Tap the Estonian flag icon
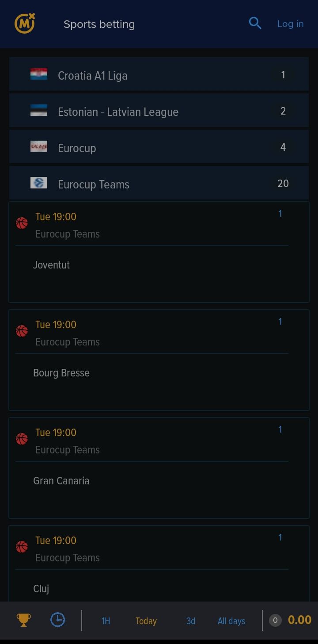 tap(39, 111)
